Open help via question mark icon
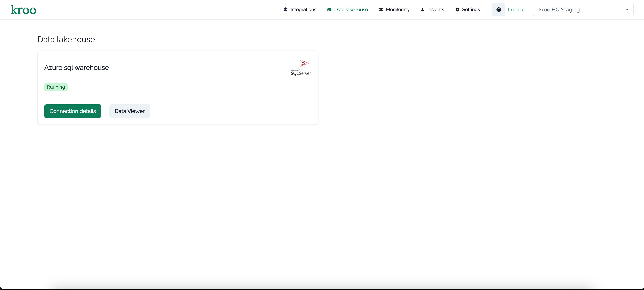The image size is (644, 290). coord(499,10)
